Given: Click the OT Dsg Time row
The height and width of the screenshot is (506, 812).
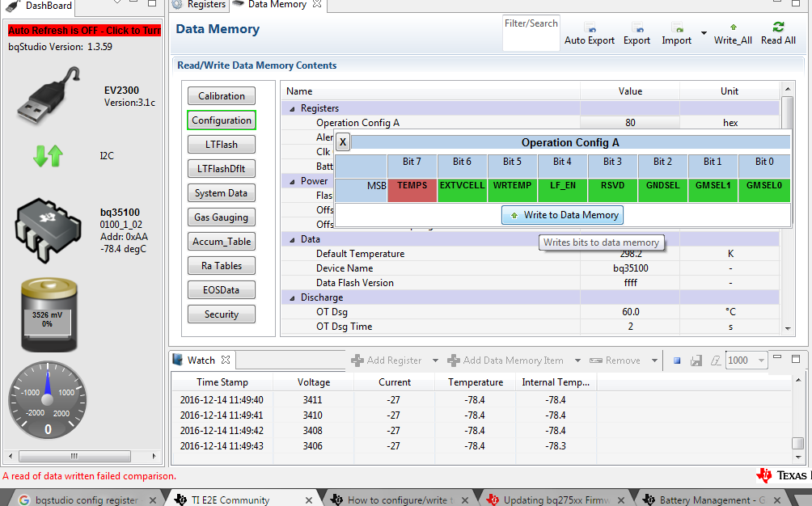Looking at the screenshot, I should pyautogui.click(x=531, y=327).
